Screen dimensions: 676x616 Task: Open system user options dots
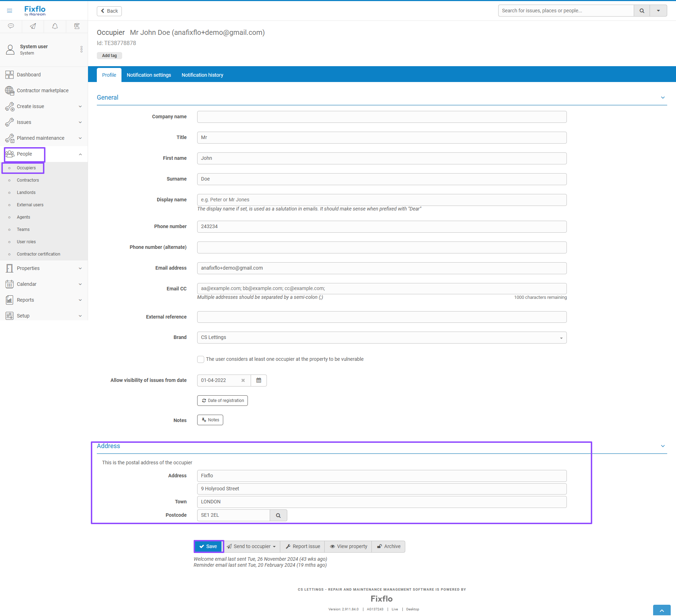[81, 49]
